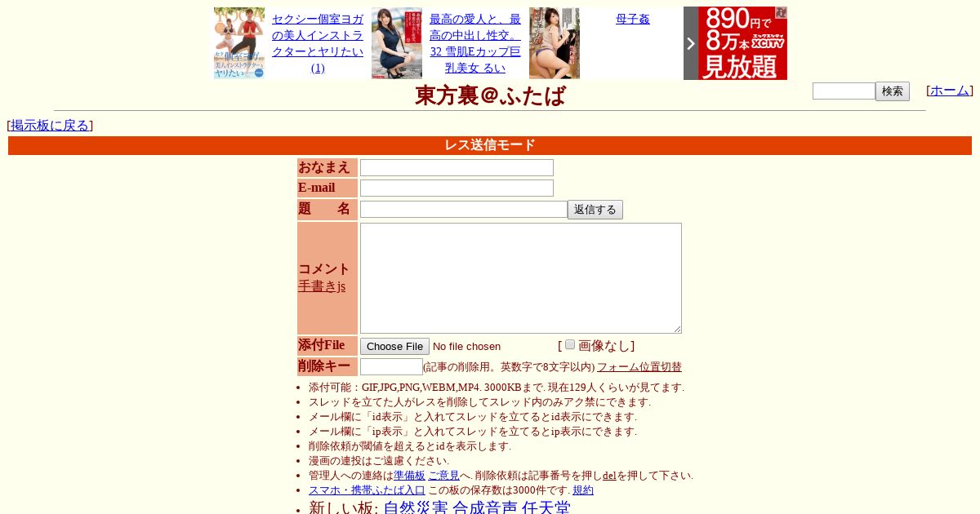Image resolution: width=980 pixels, height=514 pixels.
Task: Click フォーム位置切替 link
Action: click(x=639, y=367)
